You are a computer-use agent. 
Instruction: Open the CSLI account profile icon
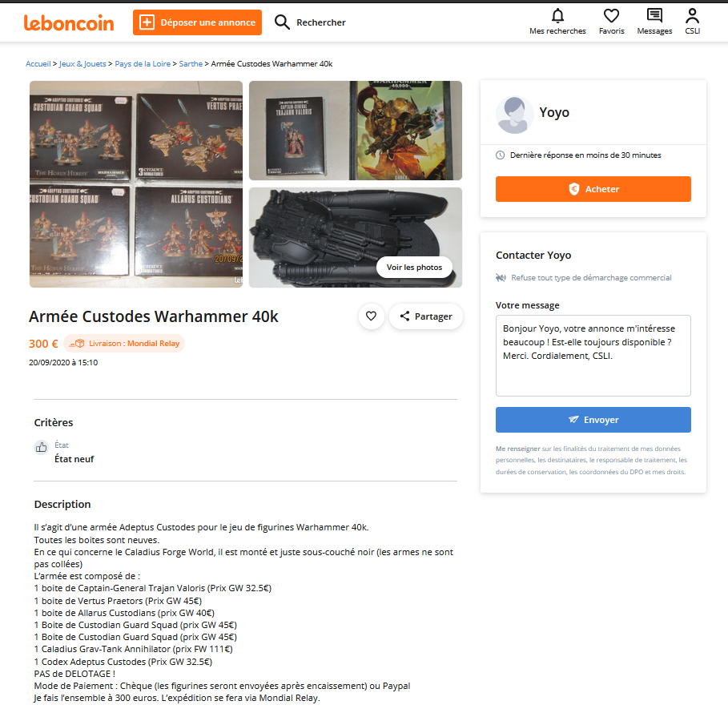(692, 16)
